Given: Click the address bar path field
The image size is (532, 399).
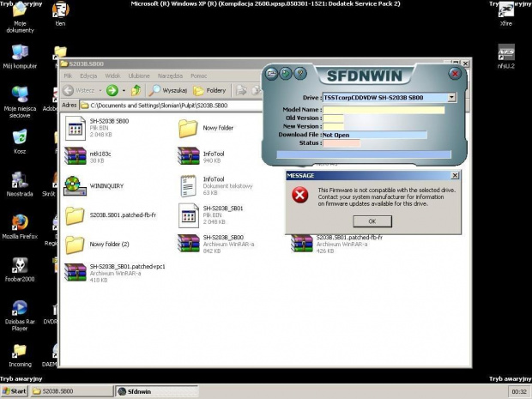Looking at the screenshot, I should 172,106.
